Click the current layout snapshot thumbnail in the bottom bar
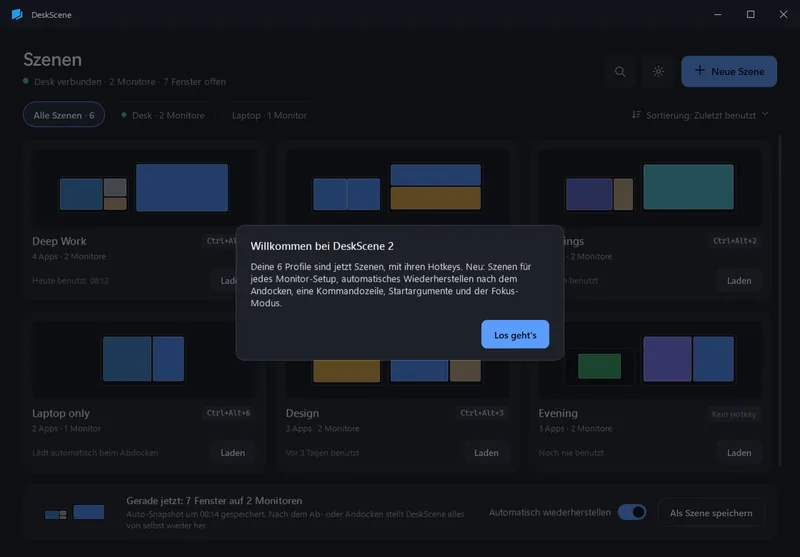The height and width of the screenshot is (557, 800). (x=74, y=512)
